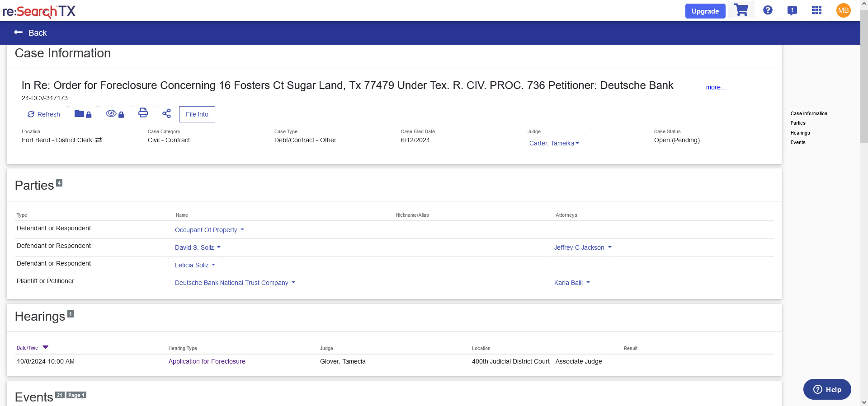Jump to Case Information section in sidebar
This screenshot has height=406, width=868.
(x=809, y=113)
